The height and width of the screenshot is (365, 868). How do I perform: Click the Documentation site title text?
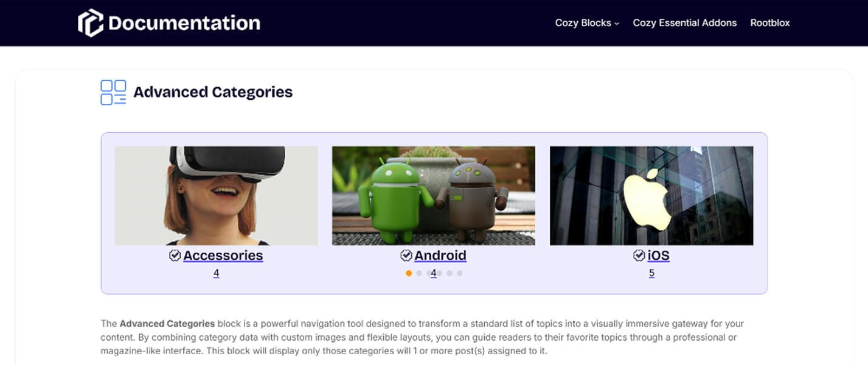[184, 23]
